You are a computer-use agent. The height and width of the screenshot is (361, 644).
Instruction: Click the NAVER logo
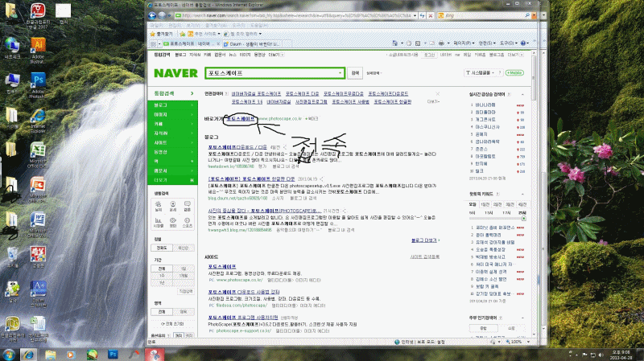coord(175,73)
